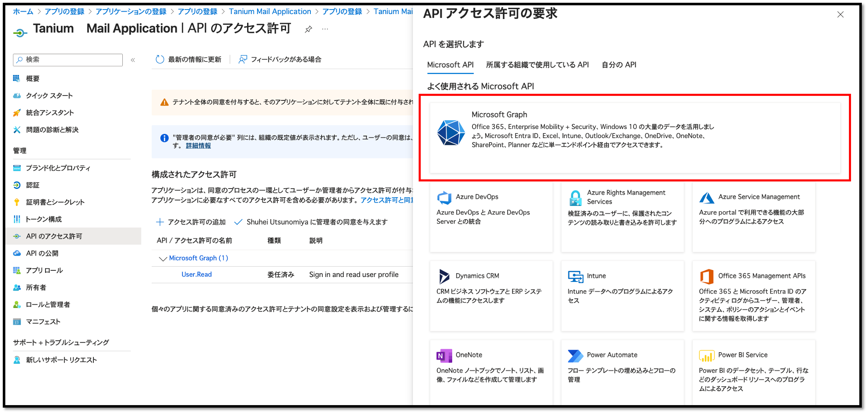Click アクセス許可の追加 to add permission
This screenshot has width=868, height=413.
point(191,222)
